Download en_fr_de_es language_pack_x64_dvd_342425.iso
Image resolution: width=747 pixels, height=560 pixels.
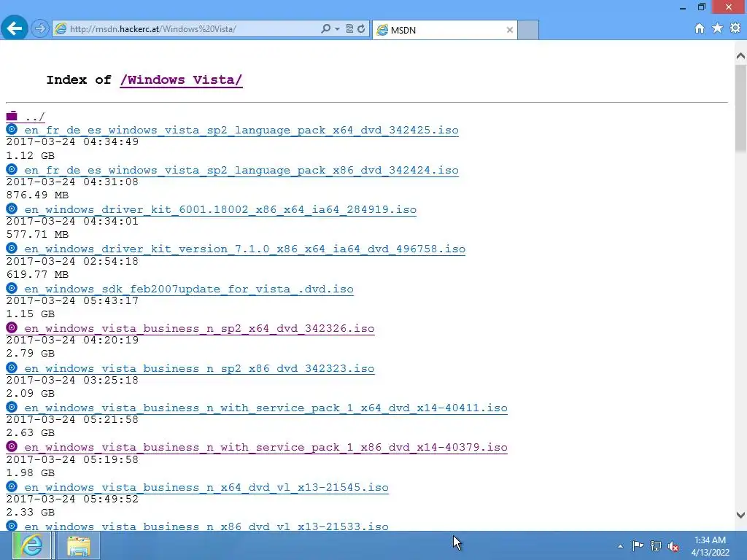coord(241,131)
